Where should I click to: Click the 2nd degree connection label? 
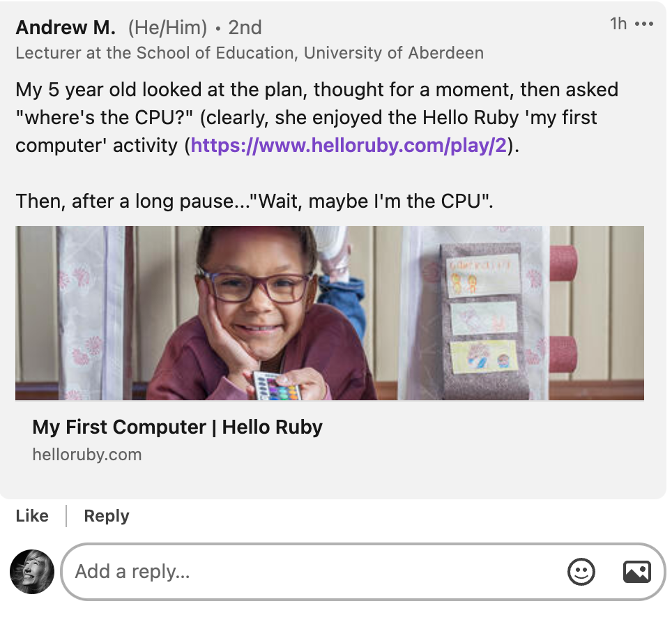click(x=245, y=28)
